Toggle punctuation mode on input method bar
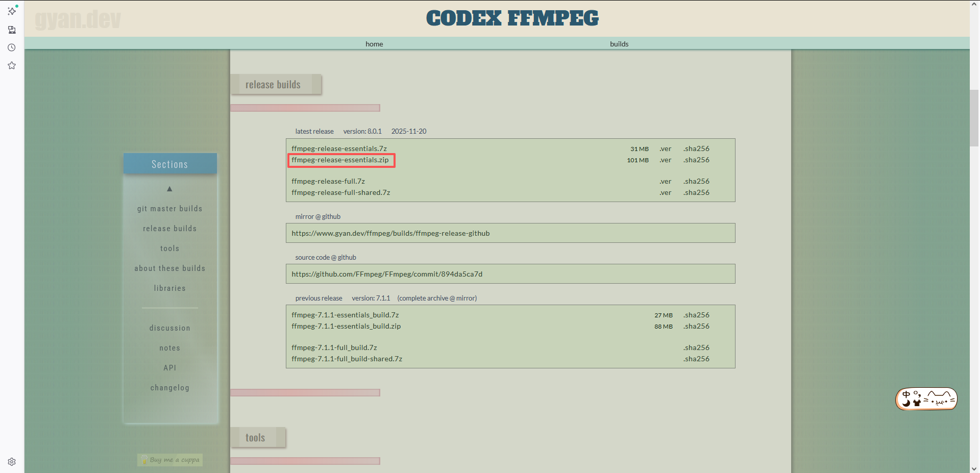This screenshot has width=980, height=473. (x=917, y=394)
